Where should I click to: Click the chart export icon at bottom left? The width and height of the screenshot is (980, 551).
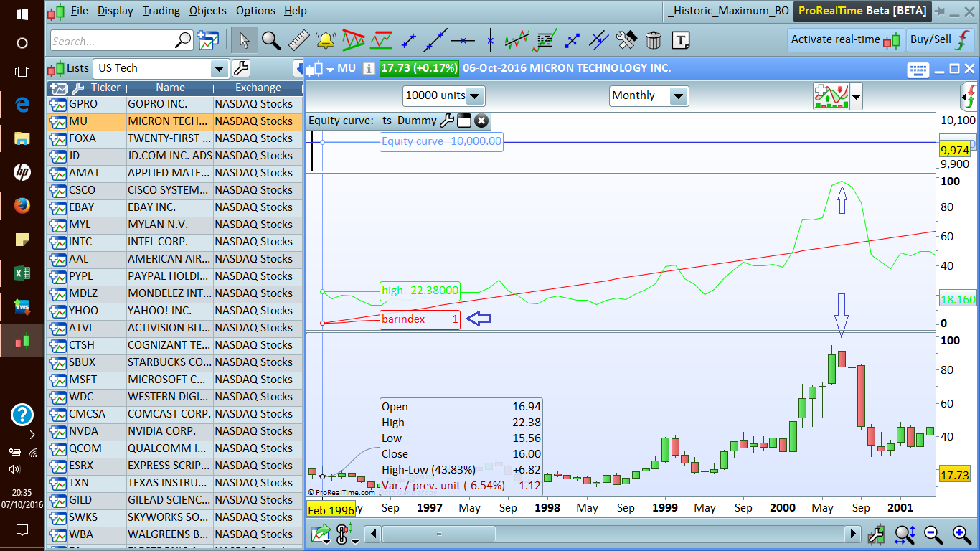(320, 534)
